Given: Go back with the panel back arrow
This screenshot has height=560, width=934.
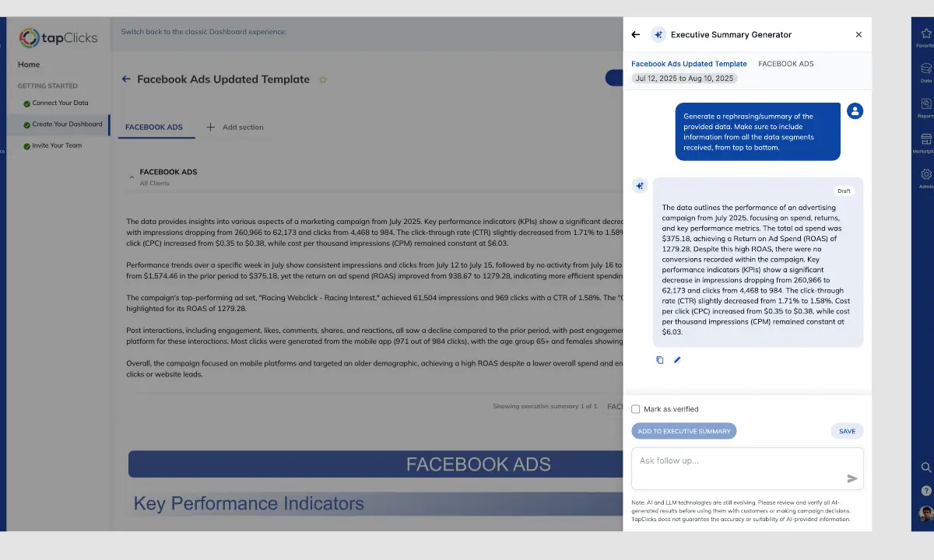Looking at the screenshot, I should (635, 35).
